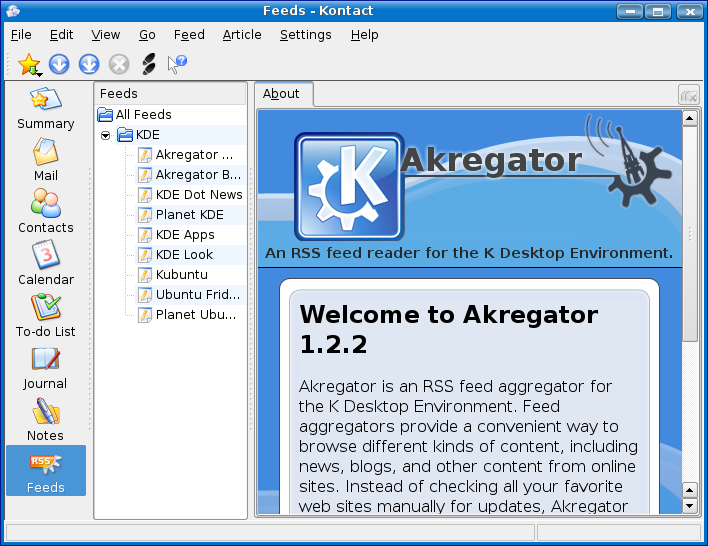Screen dimensions: 708x546
Task: Select the Journal sidebar icon
Action: click(x=45, y=368)
